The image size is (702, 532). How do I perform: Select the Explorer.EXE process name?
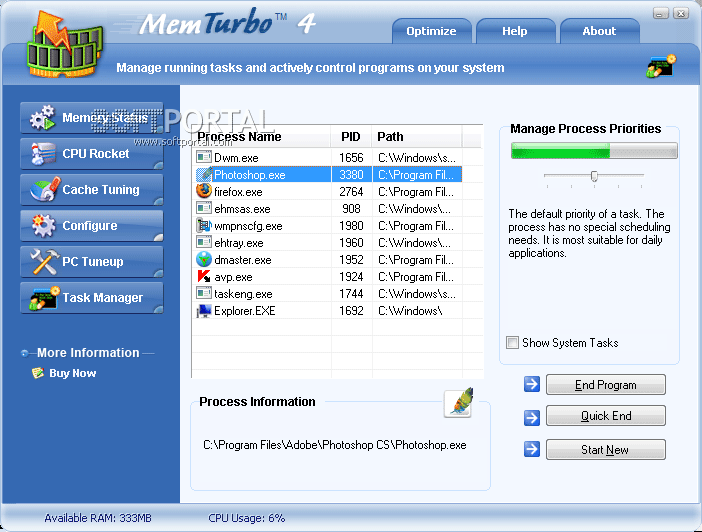(244, 311)
